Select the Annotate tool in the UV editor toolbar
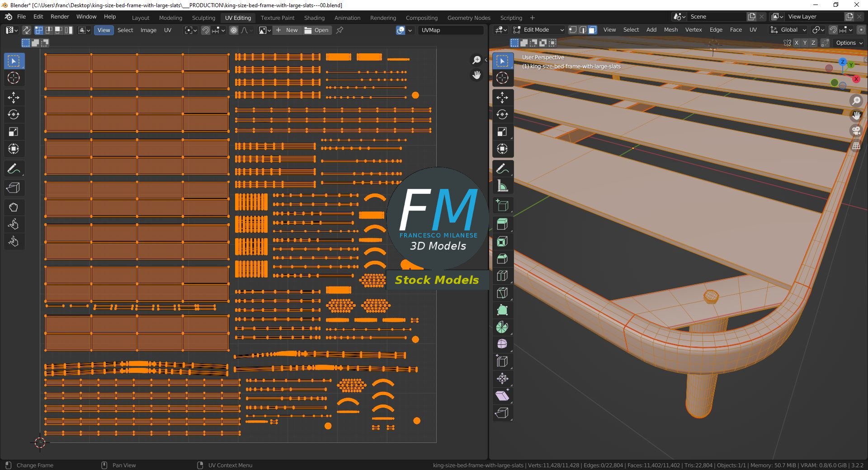 (x=14, y=169)
